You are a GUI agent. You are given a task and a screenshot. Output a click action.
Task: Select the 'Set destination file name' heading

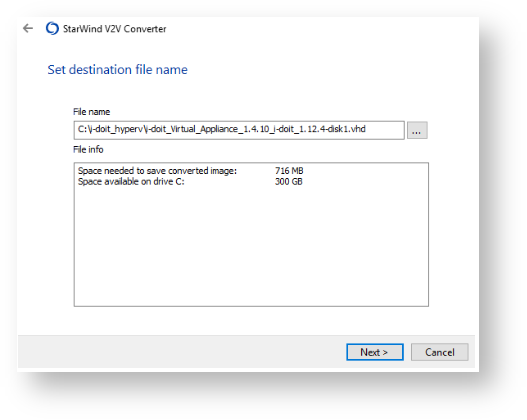117,70
